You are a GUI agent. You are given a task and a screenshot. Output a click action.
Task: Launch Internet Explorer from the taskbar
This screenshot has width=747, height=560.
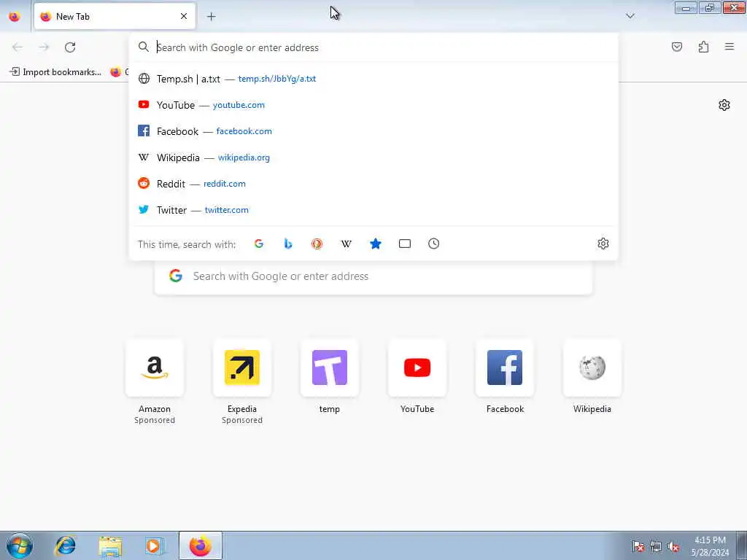[65, 545]
